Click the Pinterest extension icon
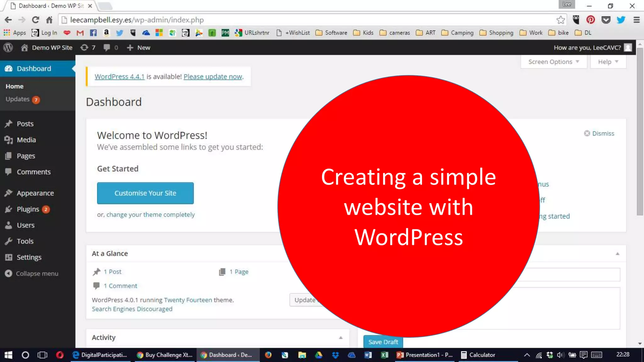644x362 pixels. (590, 20)
